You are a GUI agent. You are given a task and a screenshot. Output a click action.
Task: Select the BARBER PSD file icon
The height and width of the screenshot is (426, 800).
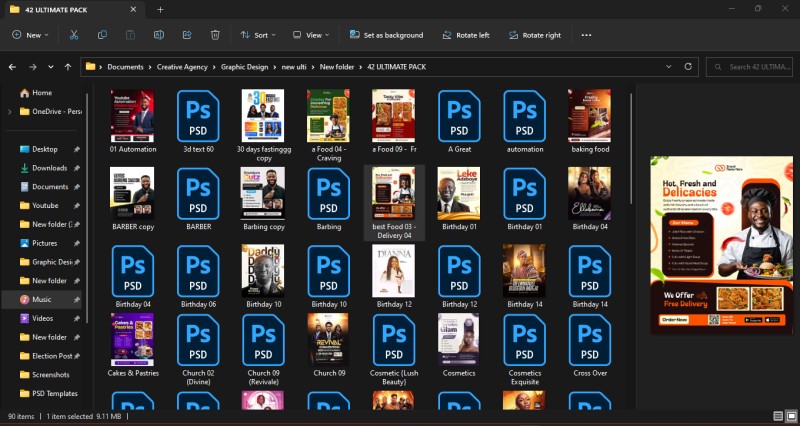pyautogui.click(x=198, y=194)
